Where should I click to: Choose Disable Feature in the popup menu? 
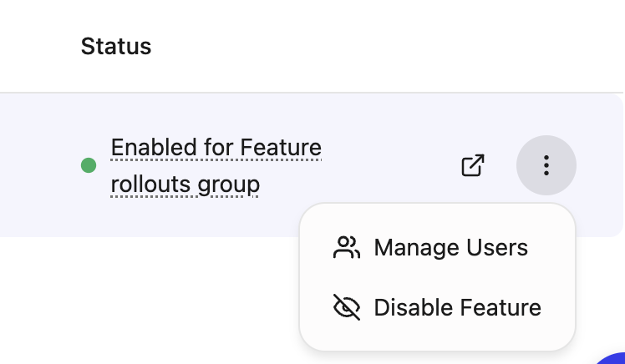[x=457, y=308]
